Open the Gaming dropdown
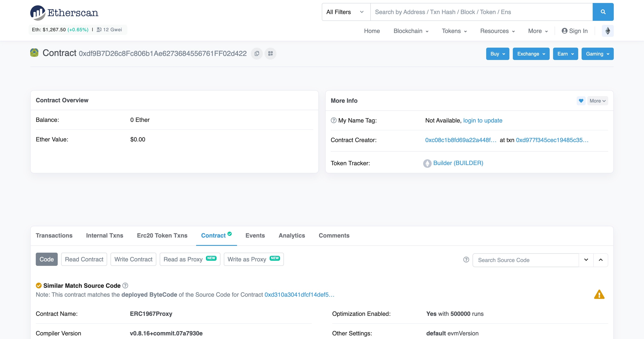 598,54
